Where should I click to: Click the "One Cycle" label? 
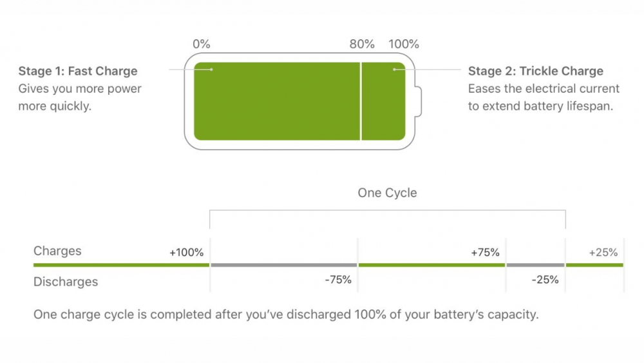(387, 193)
